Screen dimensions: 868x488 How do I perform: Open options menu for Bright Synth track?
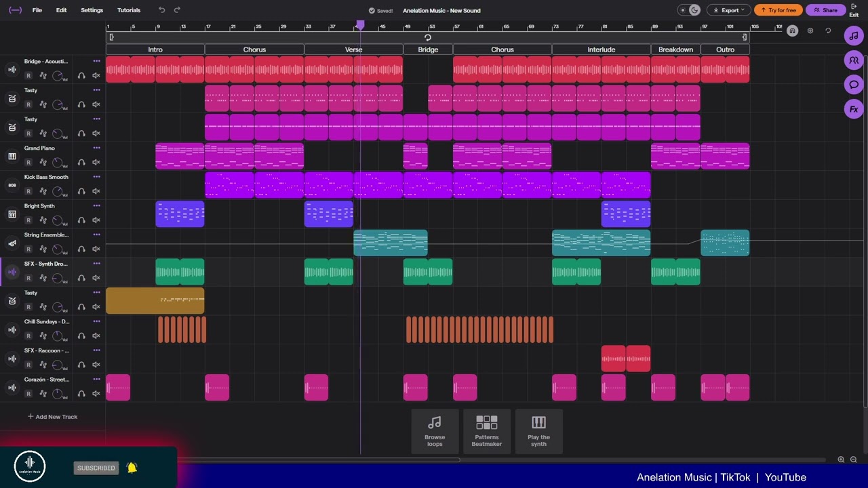[x=96, y=205]
